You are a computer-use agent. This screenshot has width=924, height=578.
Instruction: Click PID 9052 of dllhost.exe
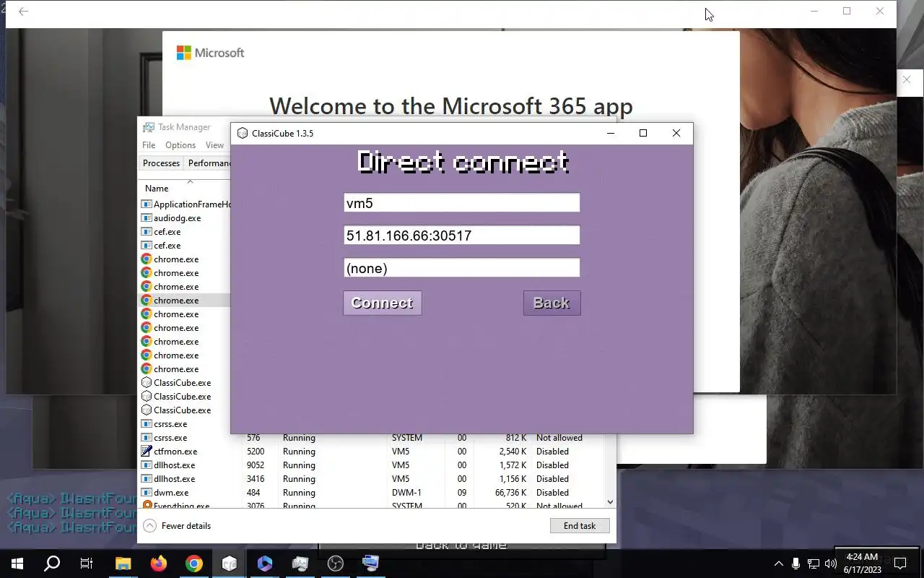pos(256,465)
